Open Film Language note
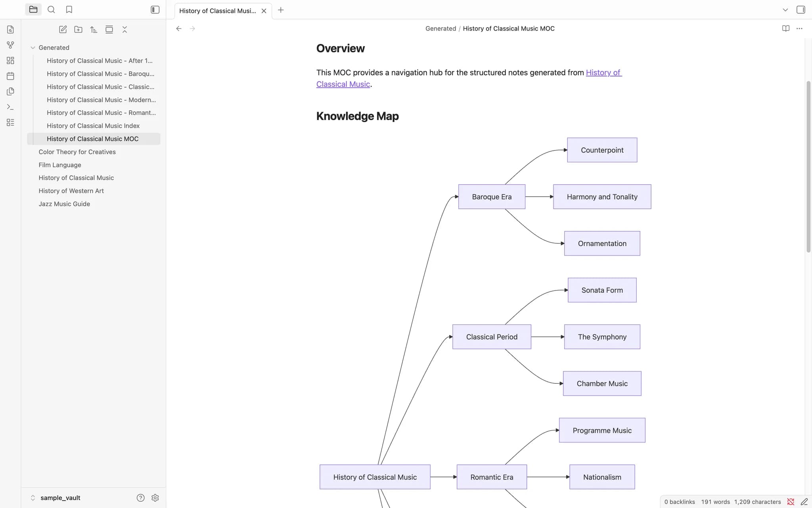The width and height of the screenshot is (812, 508). (x=94, y=165)
